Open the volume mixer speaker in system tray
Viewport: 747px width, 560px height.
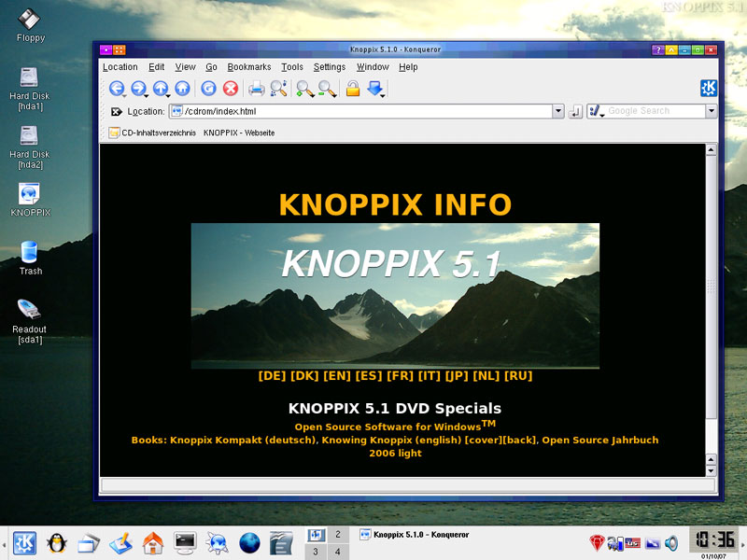click(671, 543)
